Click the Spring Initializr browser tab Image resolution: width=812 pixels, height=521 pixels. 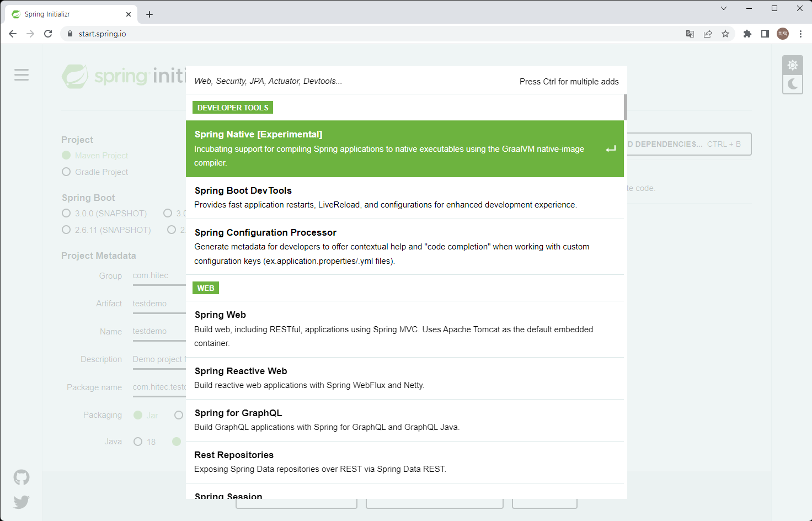(x=72, y=14)
